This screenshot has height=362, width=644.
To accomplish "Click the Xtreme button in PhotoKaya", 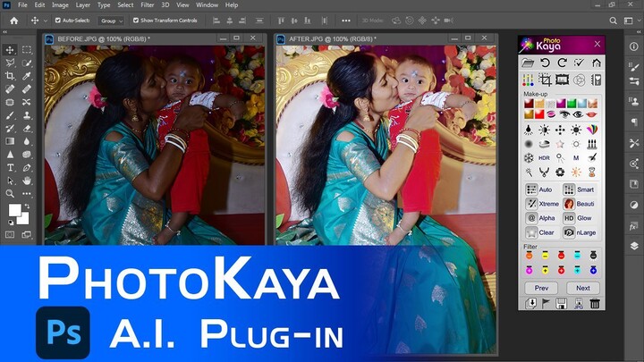I will point(542,204).
